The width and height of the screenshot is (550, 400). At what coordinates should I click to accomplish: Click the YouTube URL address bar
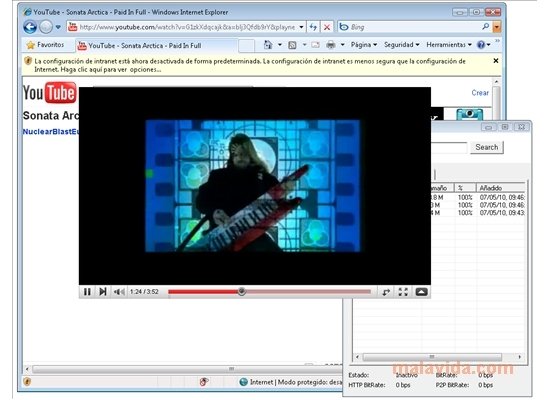187,27
